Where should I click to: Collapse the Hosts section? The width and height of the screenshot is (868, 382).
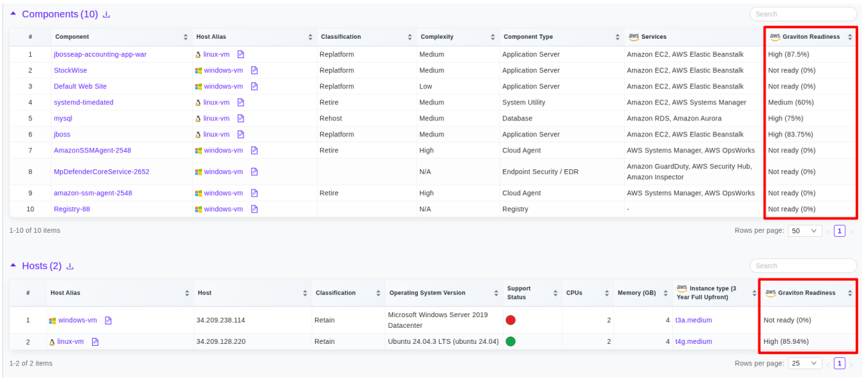click(13, 266)
